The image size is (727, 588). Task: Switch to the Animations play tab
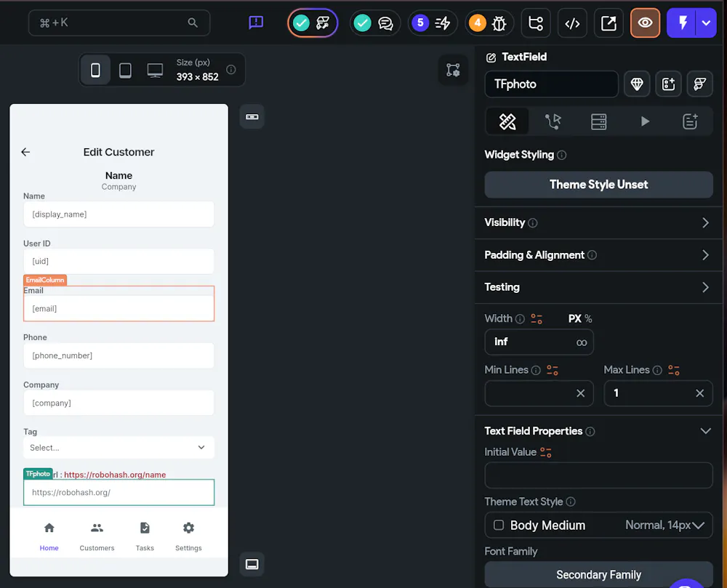pyautogui.click(x=644, y=121)
